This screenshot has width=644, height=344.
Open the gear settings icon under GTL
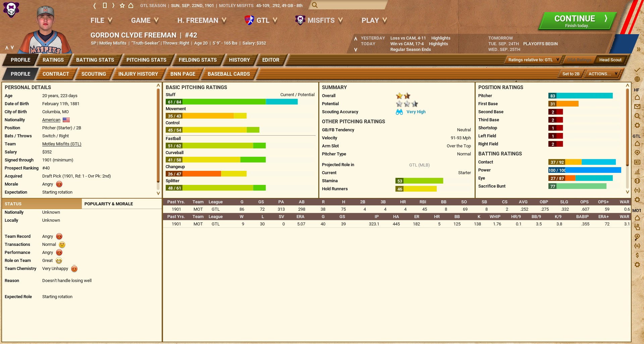tap(637, 200)
